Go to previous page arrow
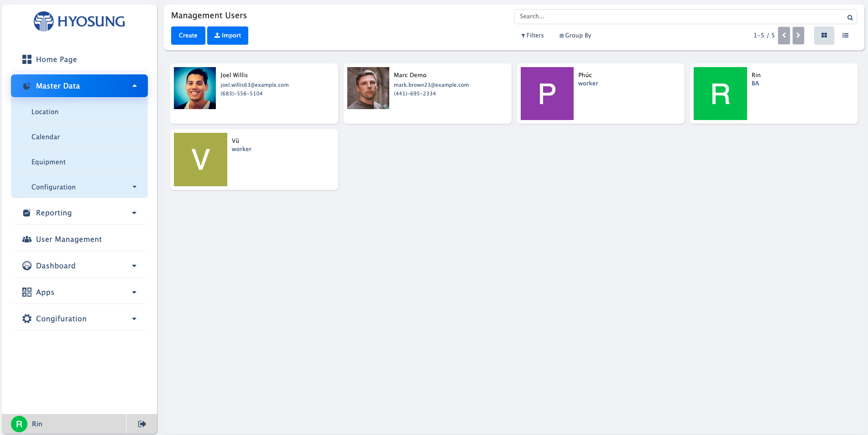 pos(784,36)
